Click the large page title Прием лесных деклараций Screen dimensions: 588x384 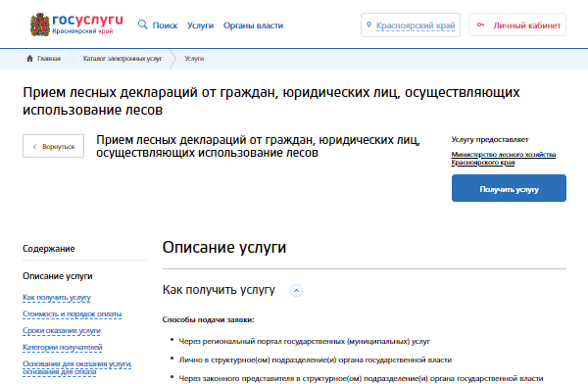(x=271, y=101)
